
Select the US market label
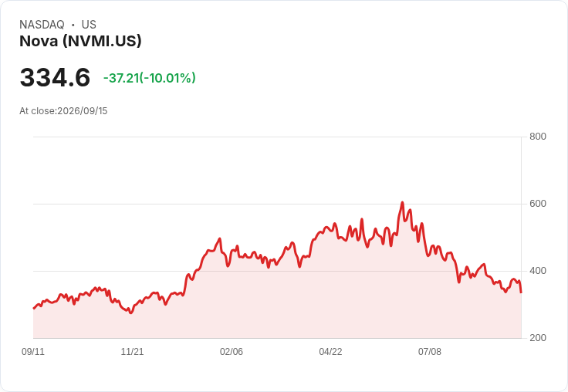coord(89,25)
